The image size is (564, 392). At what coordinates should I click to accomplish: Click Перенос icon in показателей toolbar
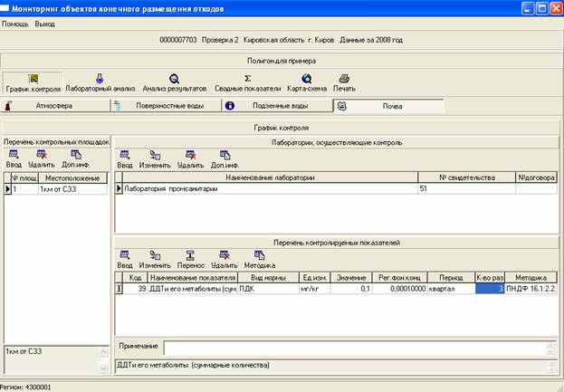(190, 260)
